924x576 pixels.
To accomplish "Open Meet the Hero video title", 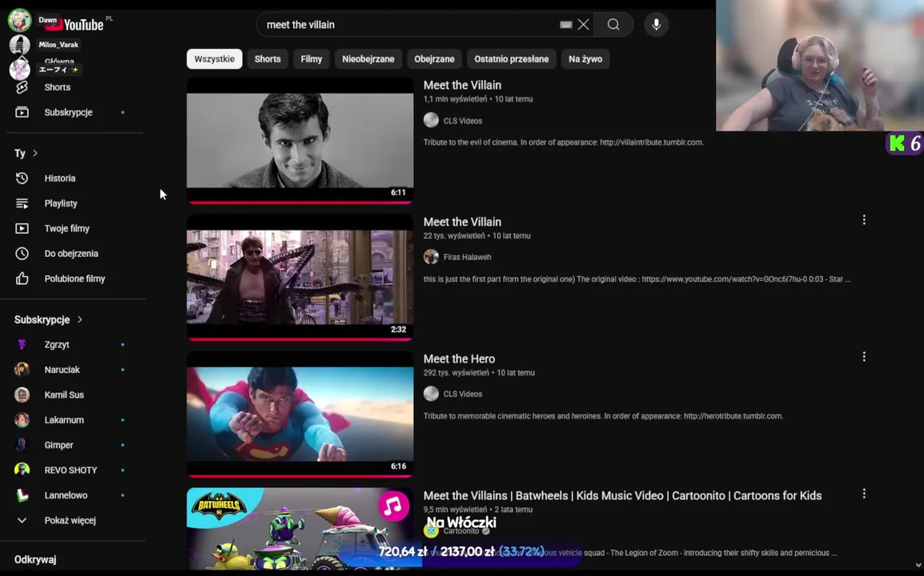I will pyautogui.click(x=459, y=358).
